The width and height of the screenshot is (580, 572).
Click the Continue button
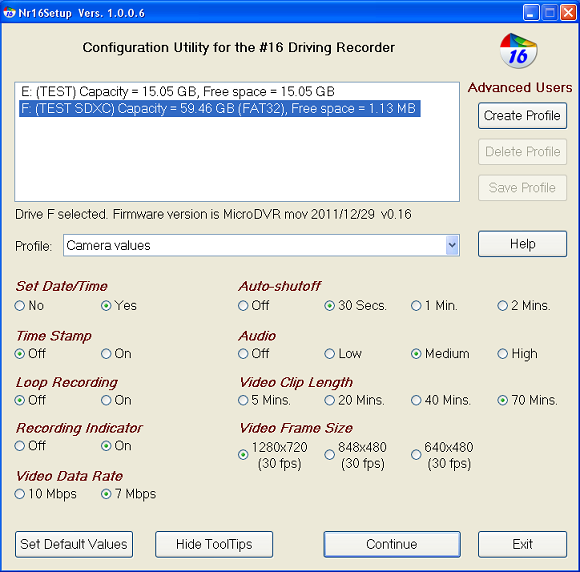click(392, 544)
